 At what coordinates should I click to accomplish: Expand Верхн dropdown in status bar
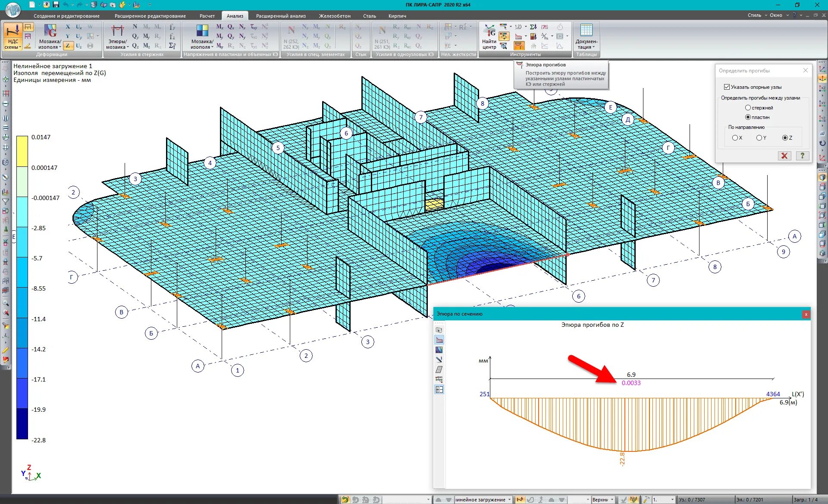pyautogui.click(x=612, y=500)
